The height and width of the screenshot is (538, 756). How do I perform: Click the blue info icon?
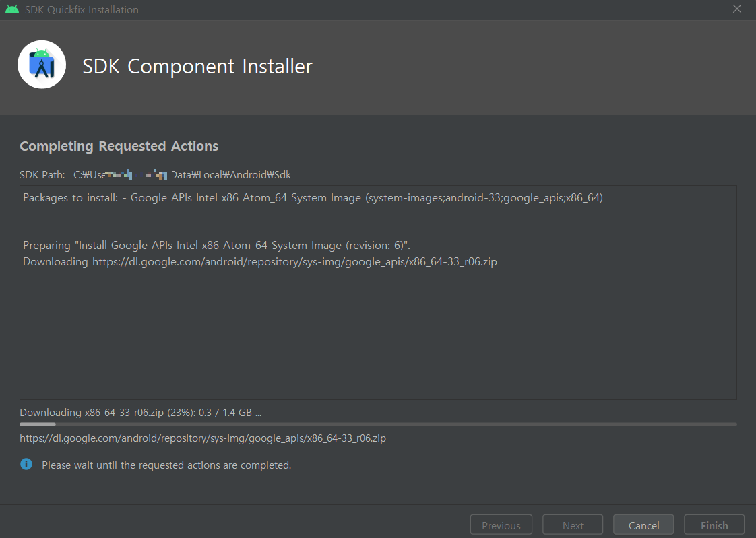pyautogui.click(x=26, y=464)
